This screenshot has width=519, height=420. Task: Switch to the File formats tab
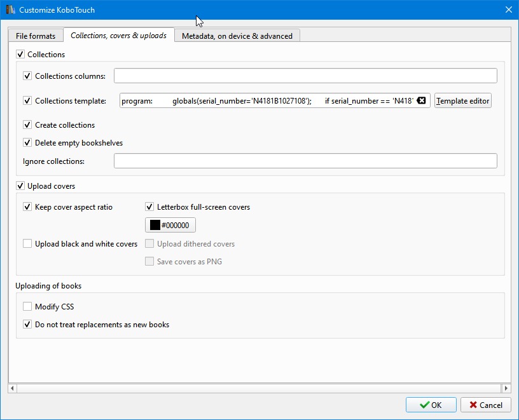pyautogui.click(x=36, y=36)
